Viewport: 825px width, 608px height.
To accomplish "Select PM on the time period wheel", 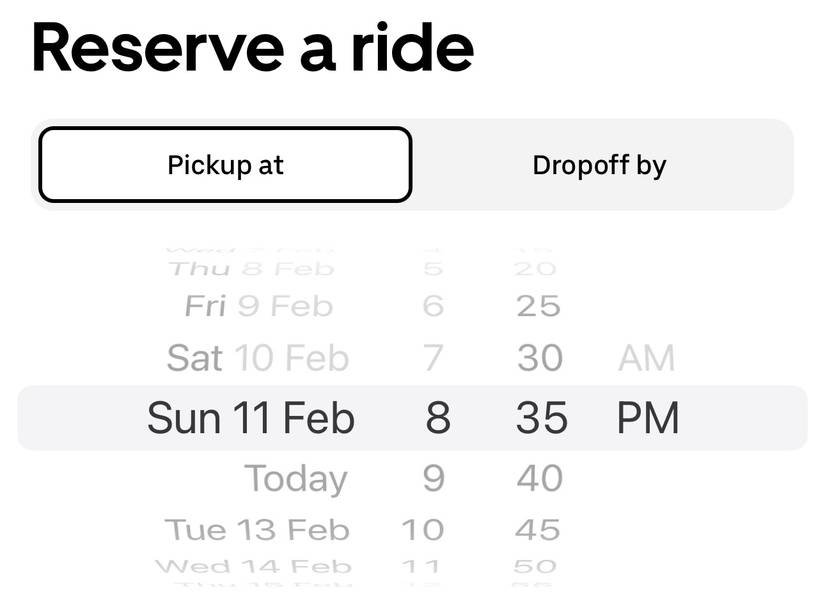I will coord(648,417).
